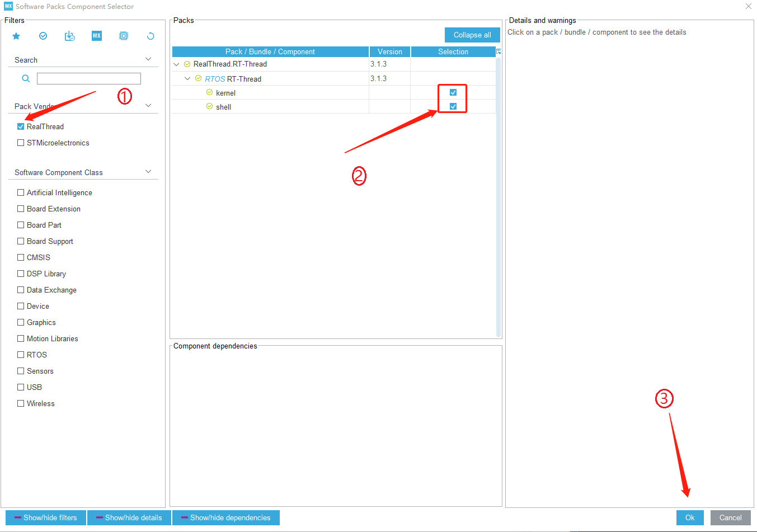Click the Version column header
Screen dimensions: 757x532
[389, 51]
